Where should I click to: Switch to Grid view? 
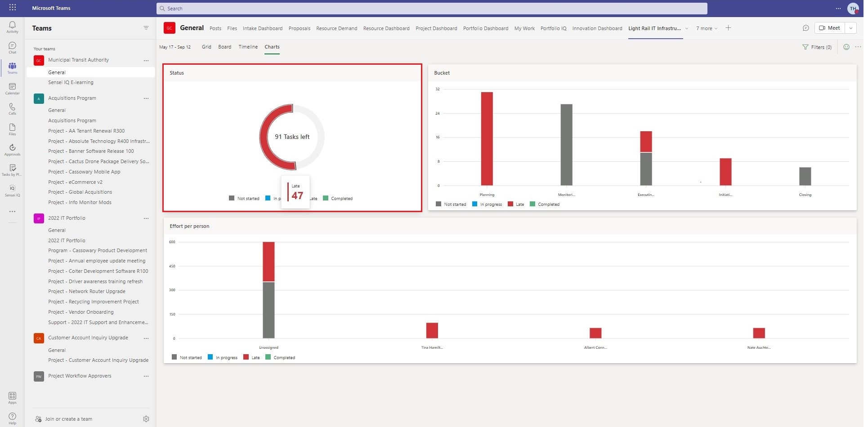click(x=207, y=47)
